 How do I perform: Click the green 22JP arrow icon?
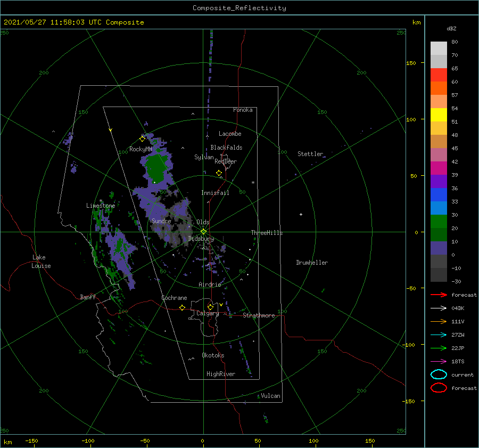tap(439, 348)
